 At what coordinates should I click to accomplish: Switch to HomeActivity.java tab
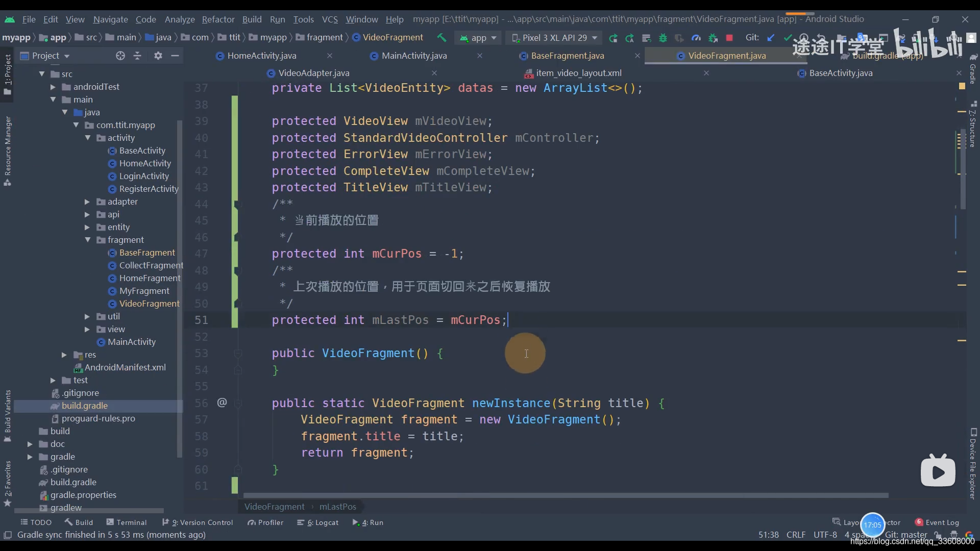click(262, 56)
